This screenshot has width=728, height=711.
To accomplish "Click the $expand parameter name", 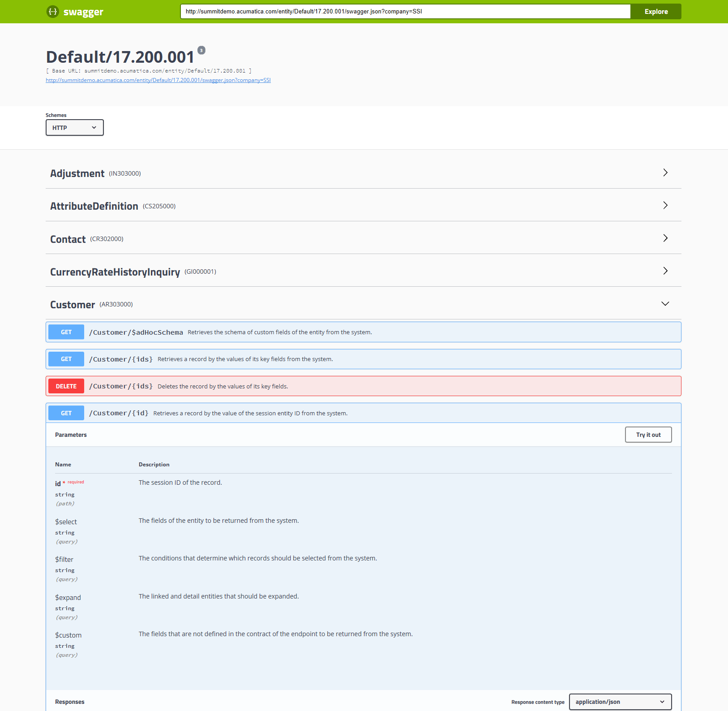I will click(68, 598).
